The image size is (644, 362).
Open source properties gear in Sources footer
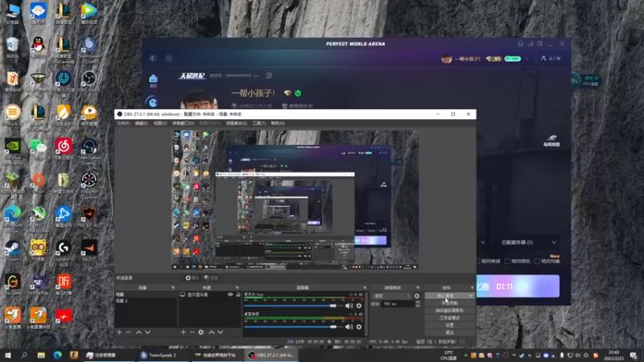point(200,332)
